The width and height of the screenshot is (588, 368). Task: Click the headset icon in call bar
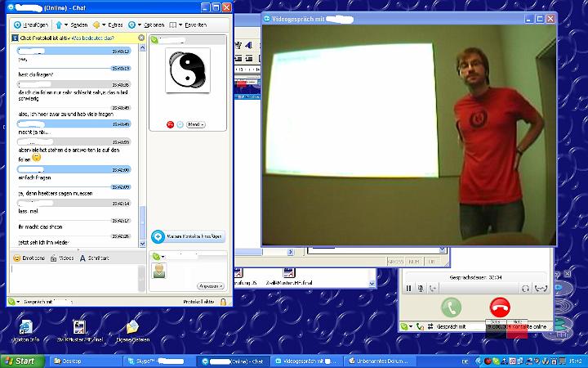click(x=525, y=289)
